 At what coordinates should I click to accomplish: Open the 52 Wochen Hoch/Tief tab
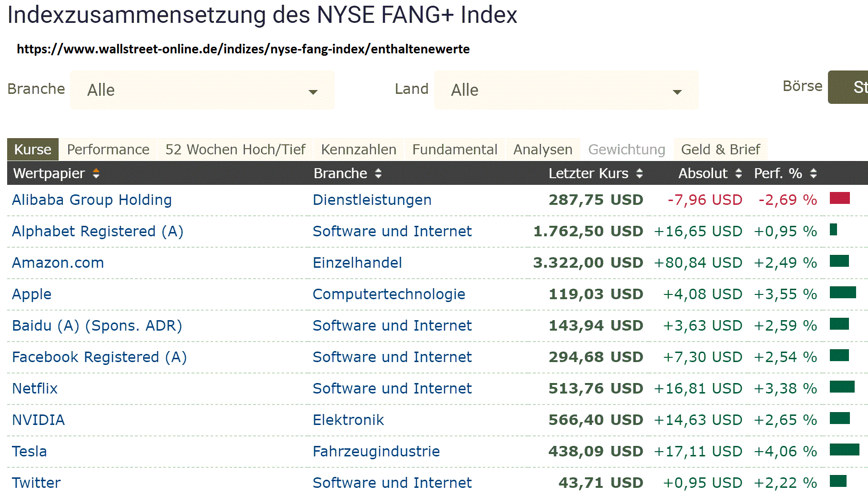coord(235,150)
